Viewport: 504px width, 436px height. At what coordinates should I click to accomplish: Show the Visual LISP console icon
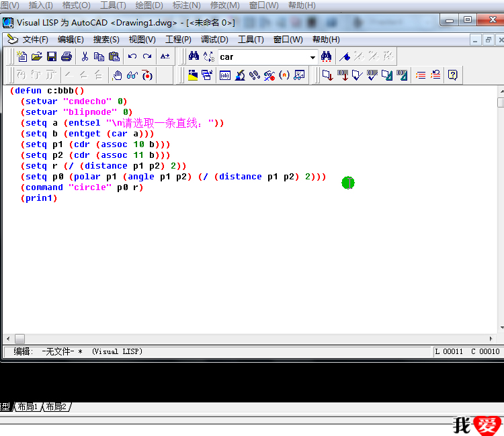point(225,75)
